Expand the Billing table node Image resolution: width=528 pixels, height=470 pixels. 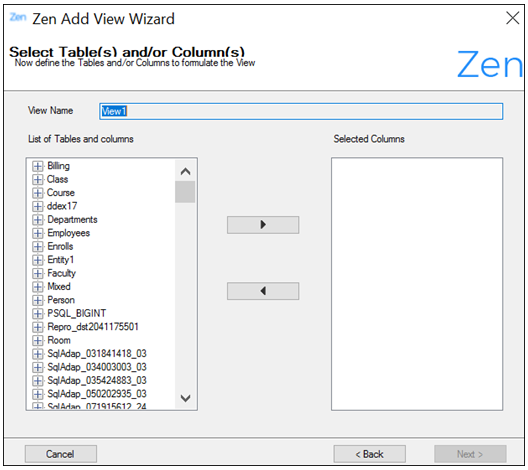[x=38, y=166]
